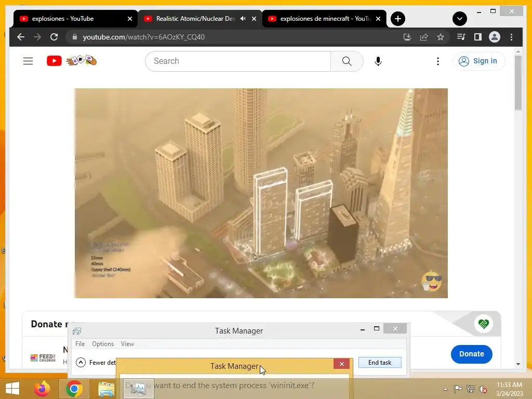Image resolution: width=532 pixels, height=399 pixels.
Task: Open Chrome three-dot menu
Action: click(x=511, y=37)
